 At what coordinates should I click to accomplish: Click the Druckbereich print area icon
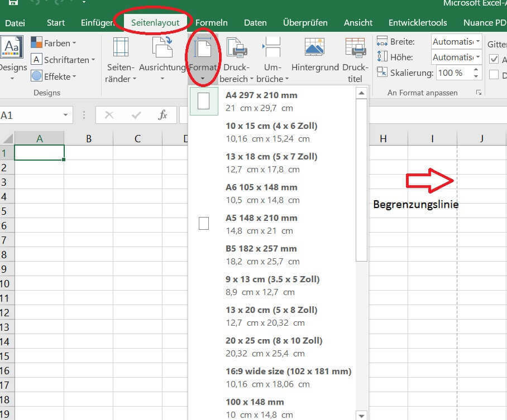[x=237, y=47]
